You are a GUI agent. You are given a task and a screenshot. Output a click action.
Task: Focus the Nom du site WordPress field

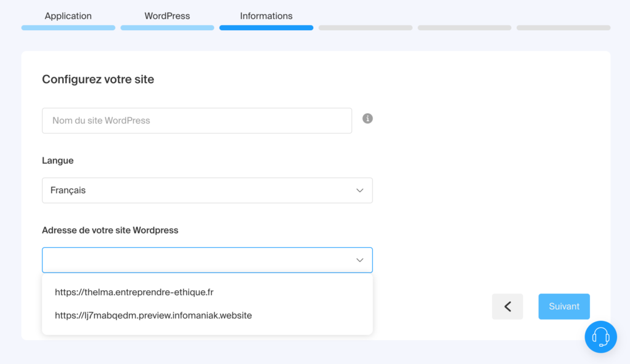point(197,121)
